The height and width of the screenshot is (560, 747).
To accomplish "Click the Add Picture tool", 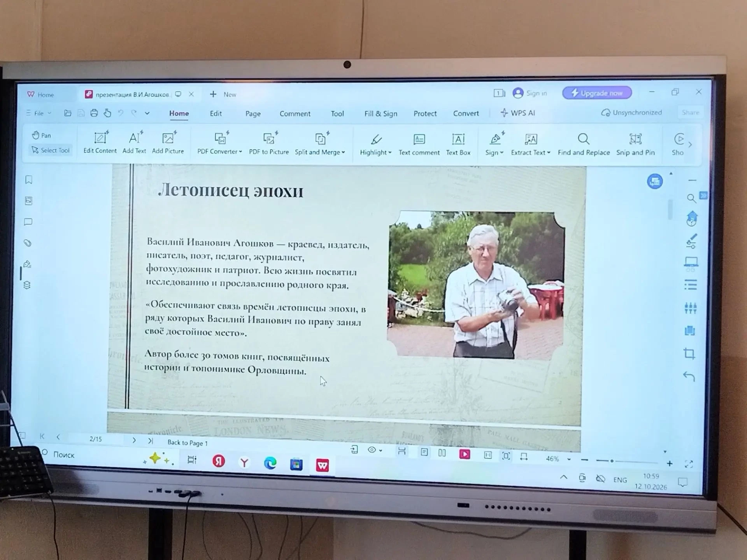I will click(x=168, y=142).
